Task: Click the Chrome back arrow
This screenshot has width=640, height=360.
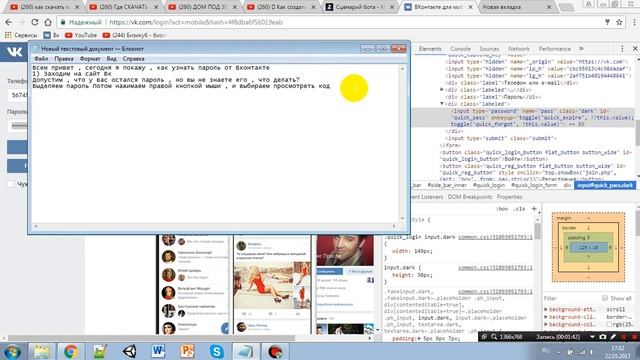Action: click(x=9, y=22)
